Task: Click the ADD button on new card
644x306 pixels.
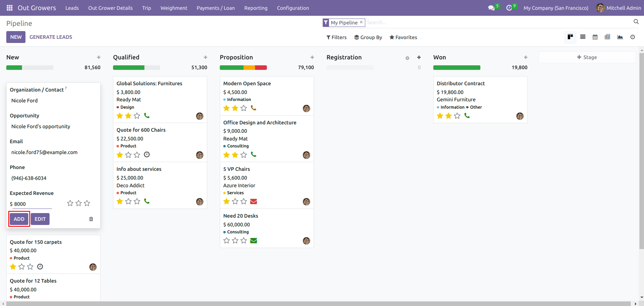Action: pyautogui.click(x=19, y=219)
